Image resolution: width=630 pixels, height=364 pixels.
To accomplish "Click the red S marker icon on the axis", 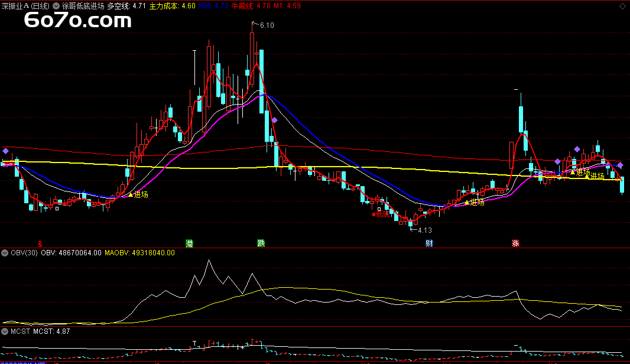I will tap(40, 243).
